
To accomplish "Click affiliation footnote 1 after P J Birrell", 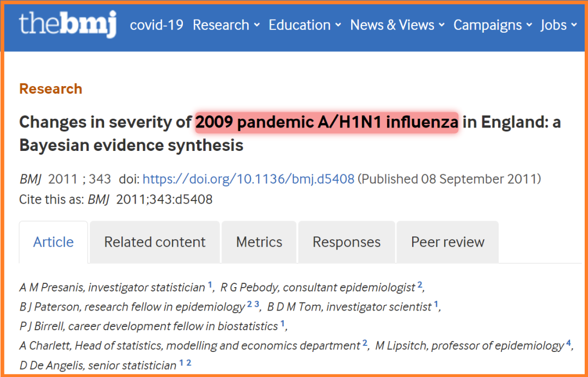I will click(x=283, y=324).
